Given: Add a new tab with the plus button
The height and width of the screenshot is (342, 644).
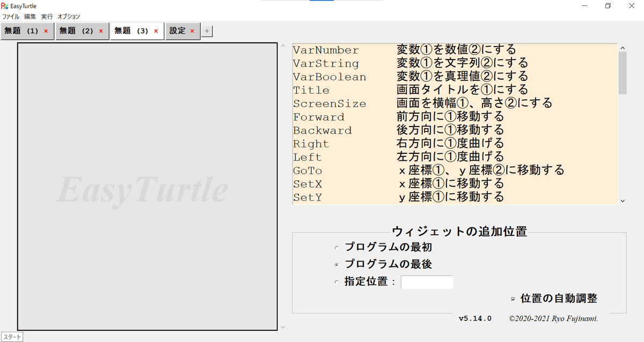Looking at the screenshot, I should pyautogui.click(x=207, y=31).
